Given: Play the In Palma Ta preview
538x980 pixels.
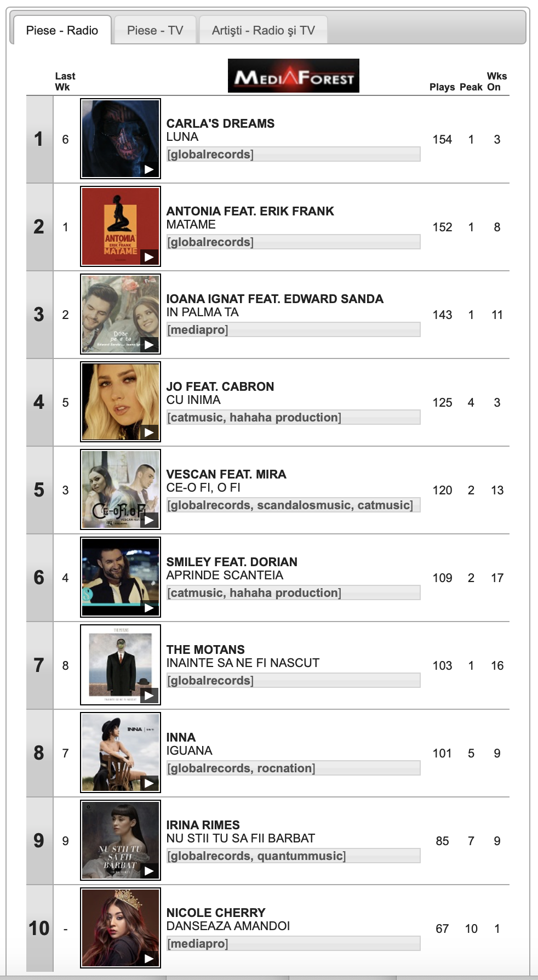Looking at the screenshot, I should click(x=149, y=345).
